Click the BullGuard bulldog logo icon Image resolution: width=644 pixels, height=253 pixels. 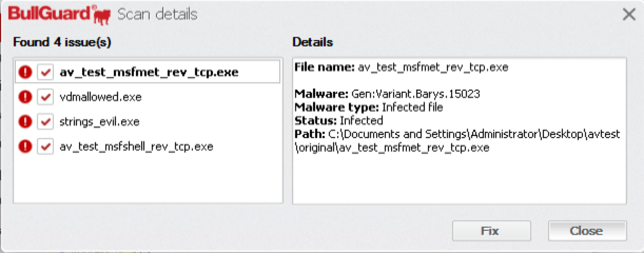(101, 15)
